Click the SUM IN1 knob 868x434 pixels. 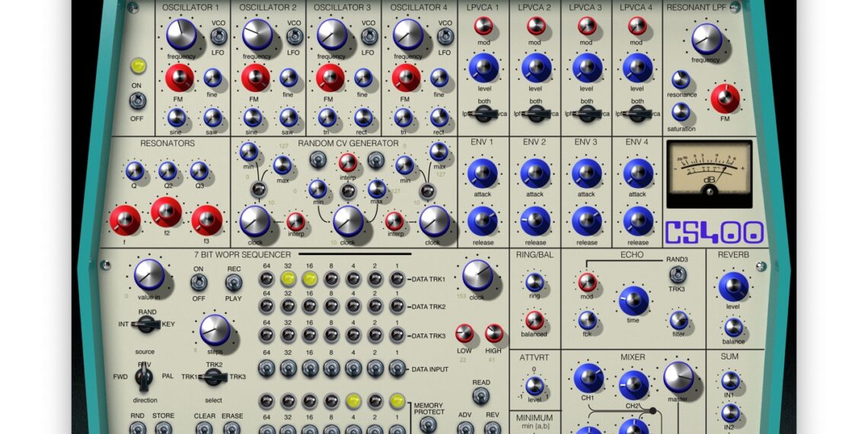point(730,381)
